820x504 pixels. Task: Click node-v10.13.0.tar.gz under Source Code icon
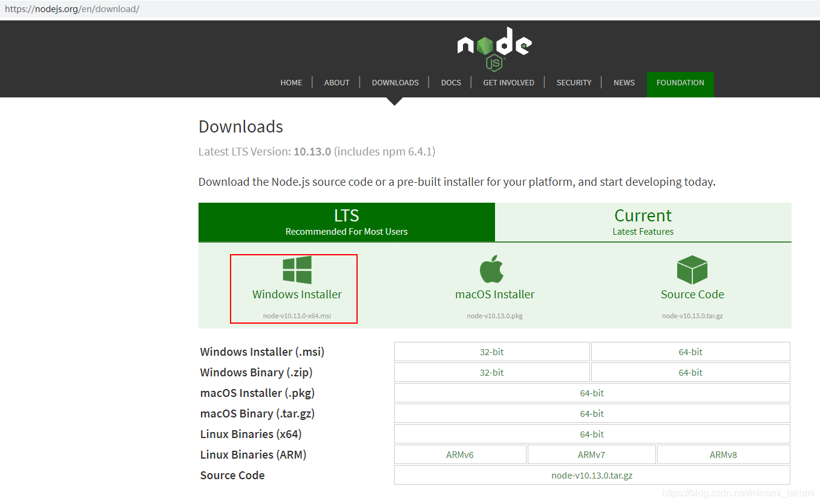tap(692, 316)
